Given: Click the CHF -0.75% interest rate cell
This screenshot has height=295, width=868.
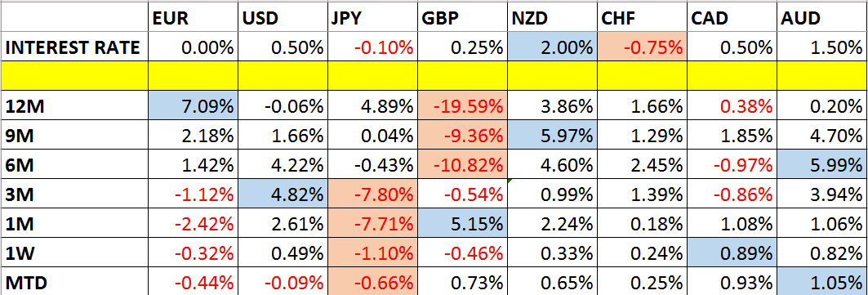Looking at the screenshot, I should pyautogui.click(x=642, y=47).
